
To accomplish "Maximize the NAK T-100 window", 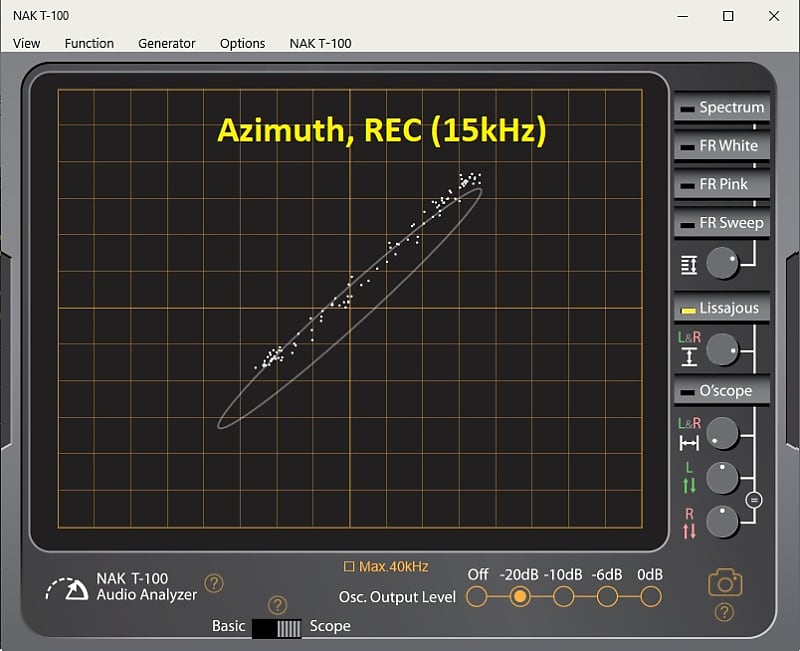I will [x=728, y=16].
